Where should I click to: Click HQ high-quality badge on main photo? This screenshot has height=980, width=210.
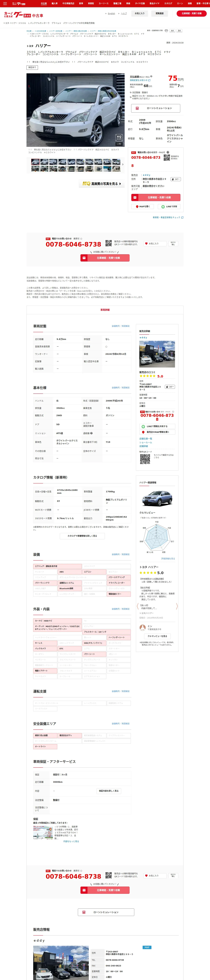(119, 137)
